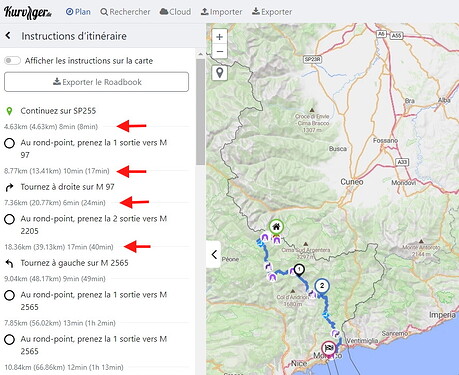Click the map location pin button
The width and height of the screenshot is (459, 375).
(x=219, y=72)
